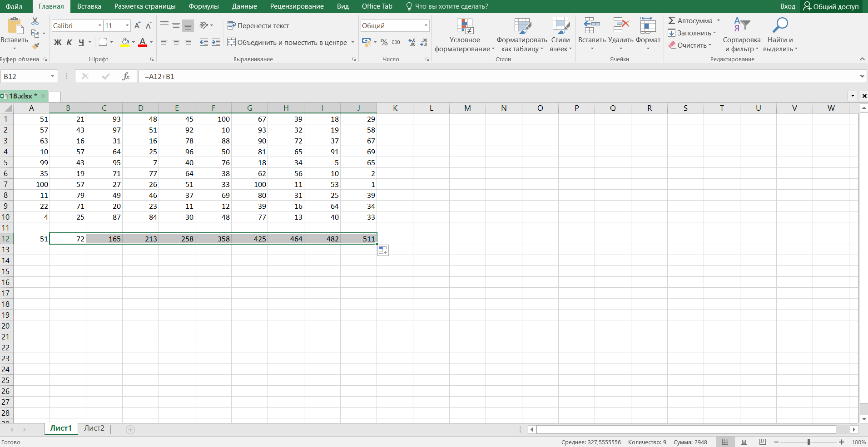Screen dimensions: 868x447
Task: Switch to the Data tab
Action: tap(244, 6)
